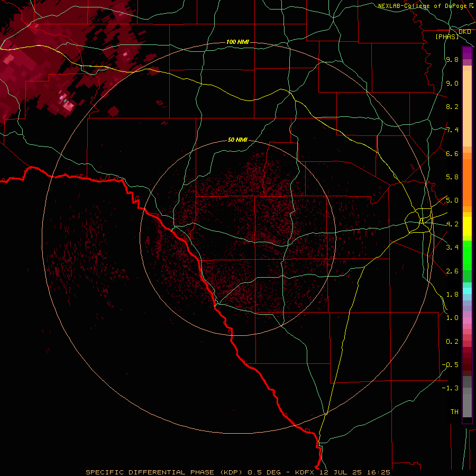476x476 pixels.
Task: Pick the purple swatch atop the color bar
Action: [x=467, y=53]
